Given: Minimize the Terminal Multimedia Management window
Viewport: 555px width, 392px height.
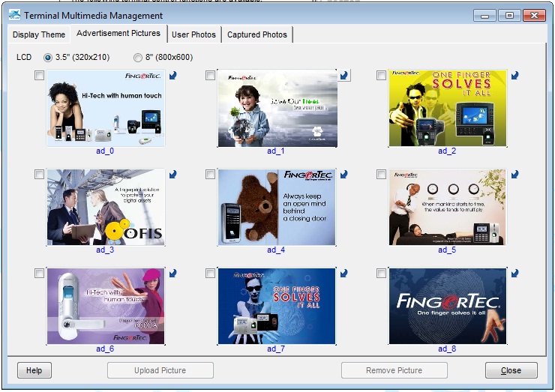Looking at the screenshot, I should 484,16.
